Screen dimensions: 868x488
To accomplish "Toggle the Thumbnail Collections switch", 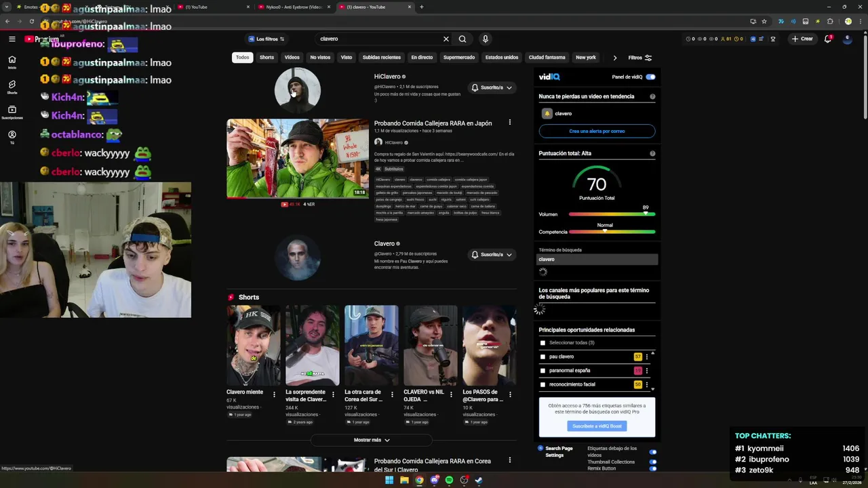I will coord(653,462).
